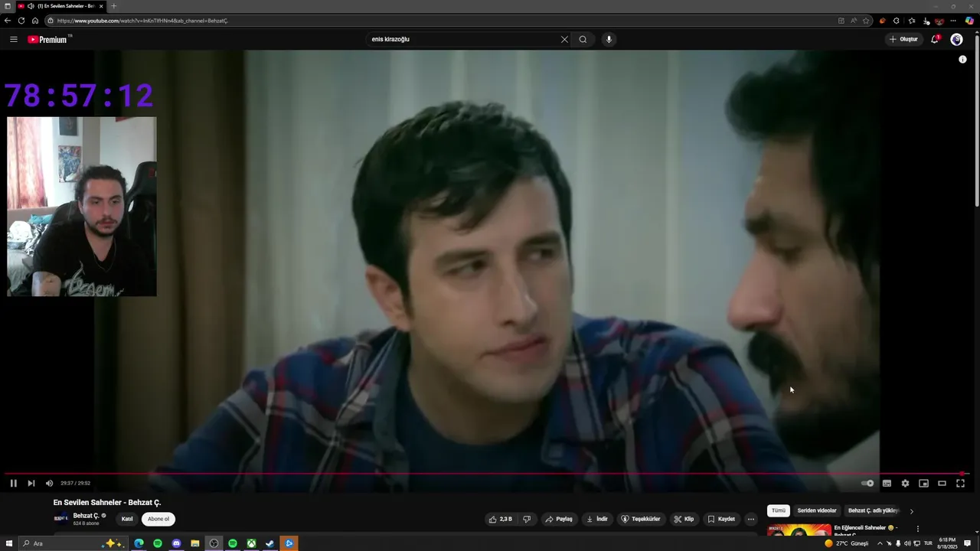Pause the video with the pause button
This screenshot has height=551, width=980.
[x=13, y=483]
